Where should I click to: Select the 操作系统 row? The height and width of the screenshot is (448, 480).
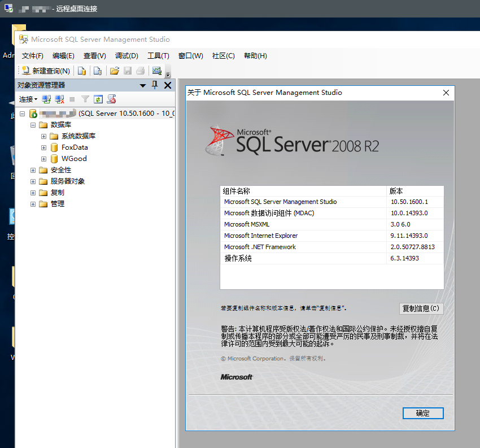(332, 258)
